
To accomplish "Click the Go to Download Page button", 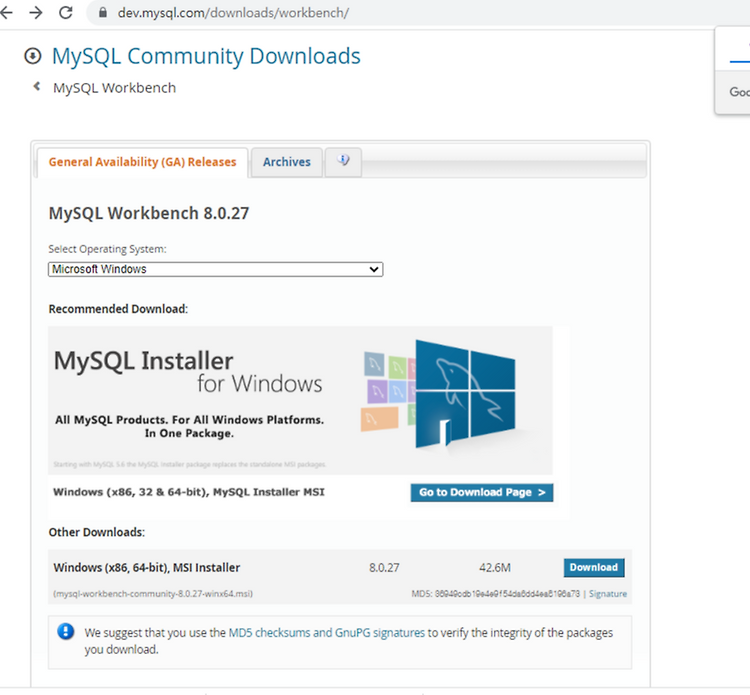I will click(482, 492).
